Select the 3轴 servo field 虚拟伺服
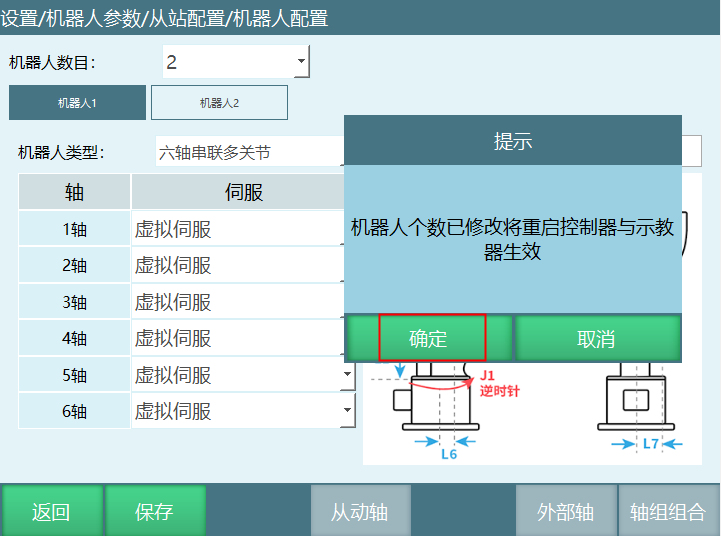The height and width of the screenshot is (536, 721). click(237, 302)
